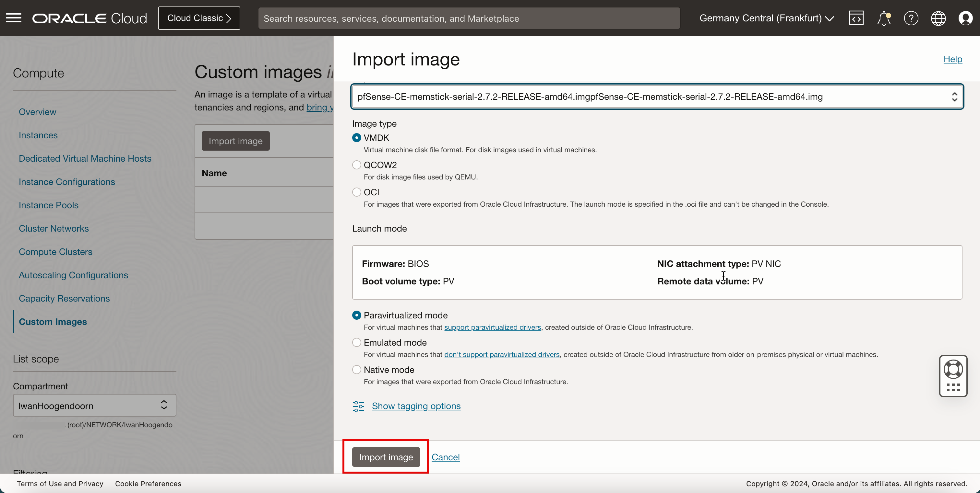Open the IwanHoogendoorn compartment dropdown

point(94,405)
